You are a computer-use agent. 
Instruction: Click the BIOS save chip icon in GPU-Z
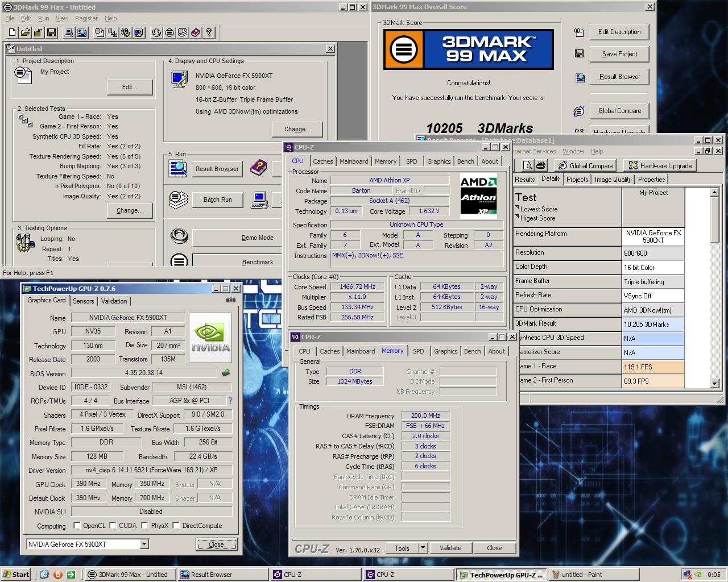pos(226,373)
